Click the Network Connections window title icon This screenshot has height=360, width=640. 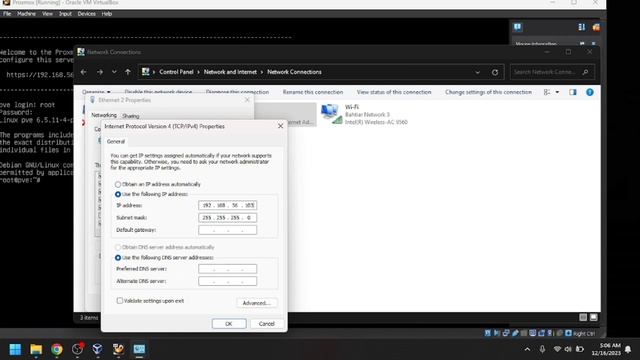click(81, 52)
